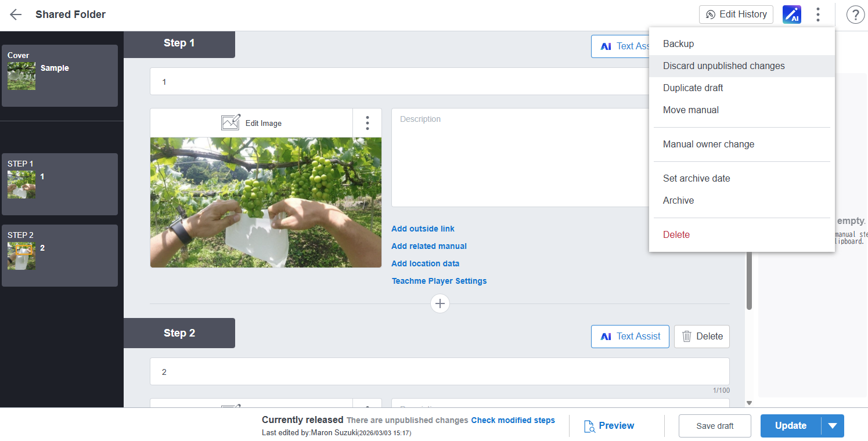The height and width of the screenshot is (441, 868).
Task: Click the Save draft button
Action: tap(715, 425)
